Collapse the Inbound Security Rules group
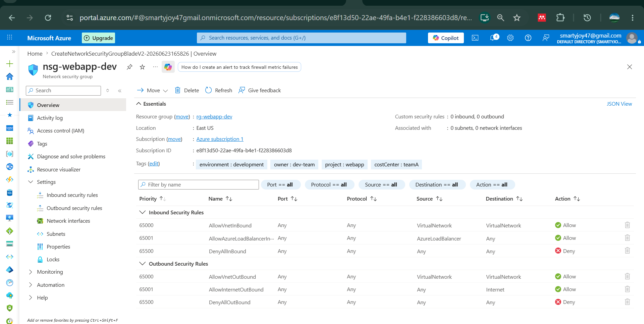Screen dimensions: 644x324 point(142,212)
